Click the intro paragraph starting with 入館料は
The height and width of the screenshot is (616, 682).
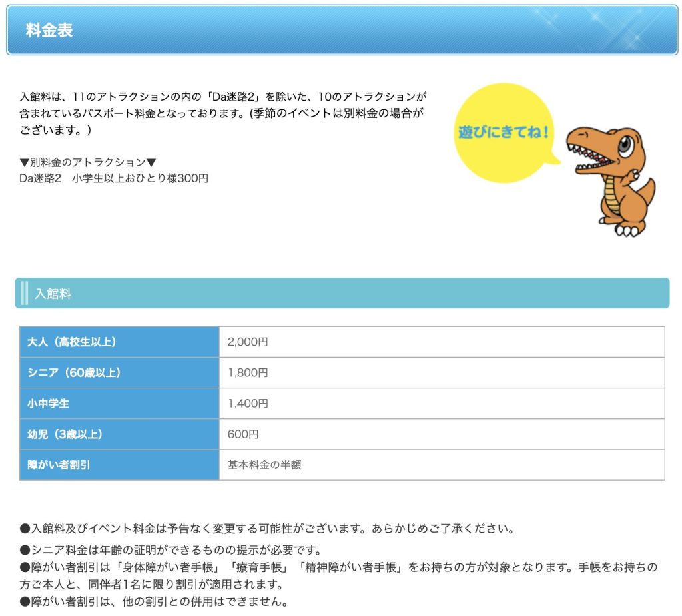pyautogui.click(x=222, y=113)
